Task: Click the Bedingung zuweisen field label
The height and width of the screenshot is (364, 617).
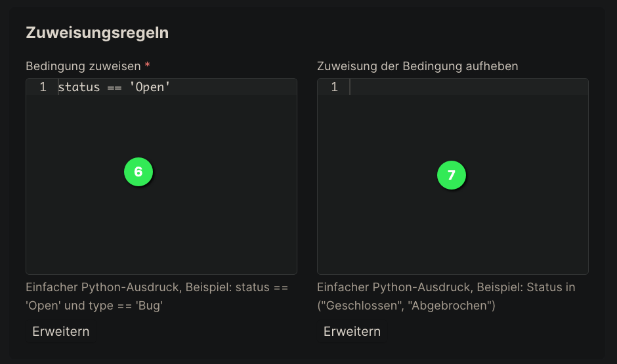Action: click(x=83, y=66)
